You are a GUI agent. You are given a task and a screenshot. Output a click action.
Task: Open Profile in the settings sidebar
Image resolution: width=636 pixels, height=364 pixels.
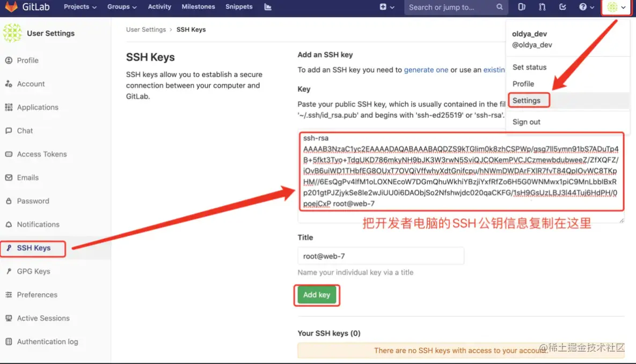[27, 61]
